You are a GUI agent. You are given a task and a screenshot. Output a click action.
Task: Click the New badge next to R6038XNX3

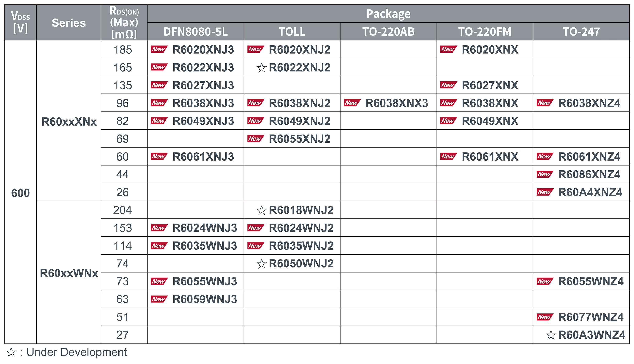352,103
